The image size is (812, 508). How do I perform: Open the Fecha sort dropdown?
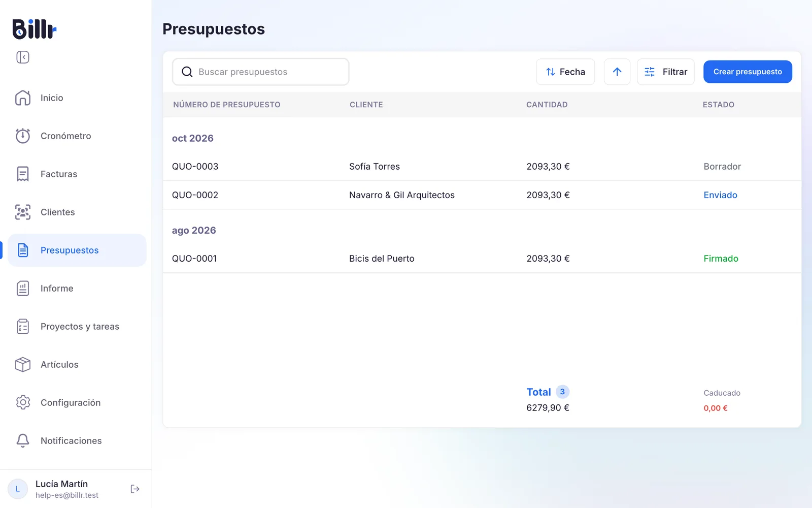pos(565,72)
